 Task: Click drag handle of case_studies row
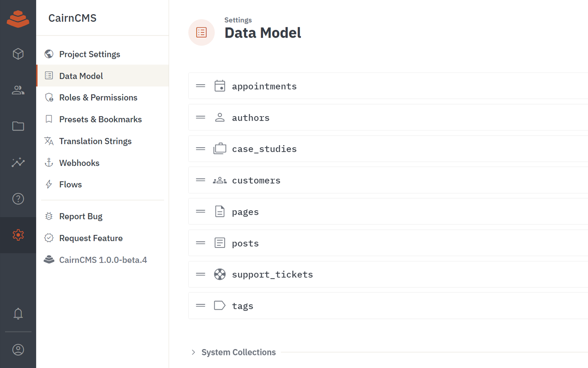[x=200, y=148]
